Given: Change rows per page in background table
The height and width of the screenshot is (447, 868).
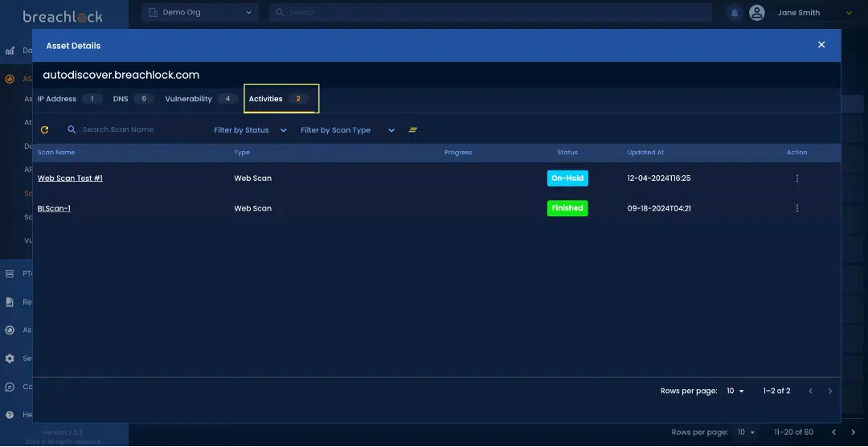Looking at the screenshot, I should [x=747, y=432].
